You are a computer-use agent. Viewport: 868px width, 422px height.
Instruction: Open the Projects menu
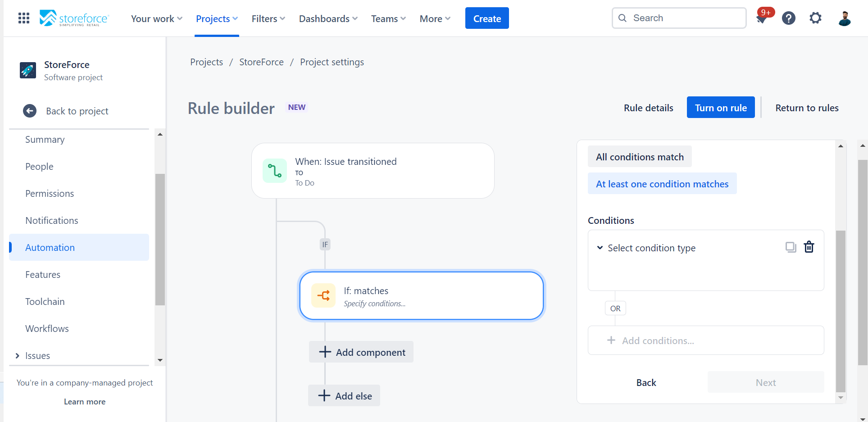(216, 18)
